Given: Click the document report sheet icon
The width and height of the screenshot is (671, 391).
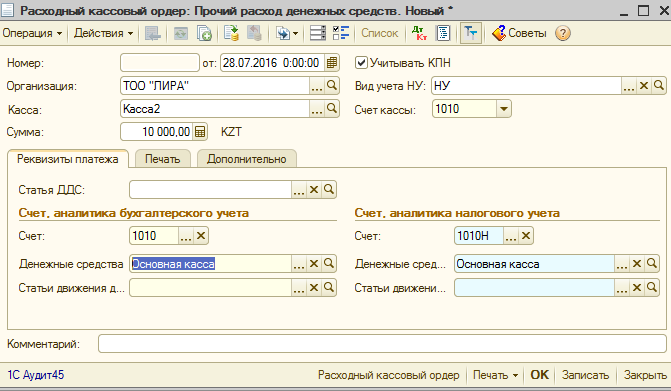Looking at the screenshot, I should [x=443, y=33].
